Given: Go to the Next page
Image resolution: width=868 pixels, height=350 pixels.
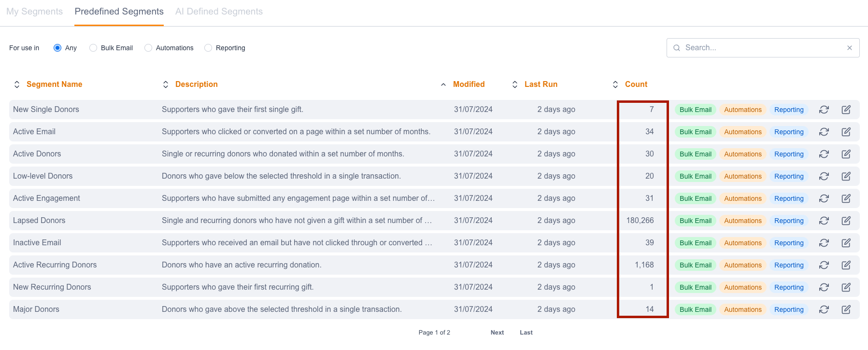Looking at the screenshot, I should [497, 333].
